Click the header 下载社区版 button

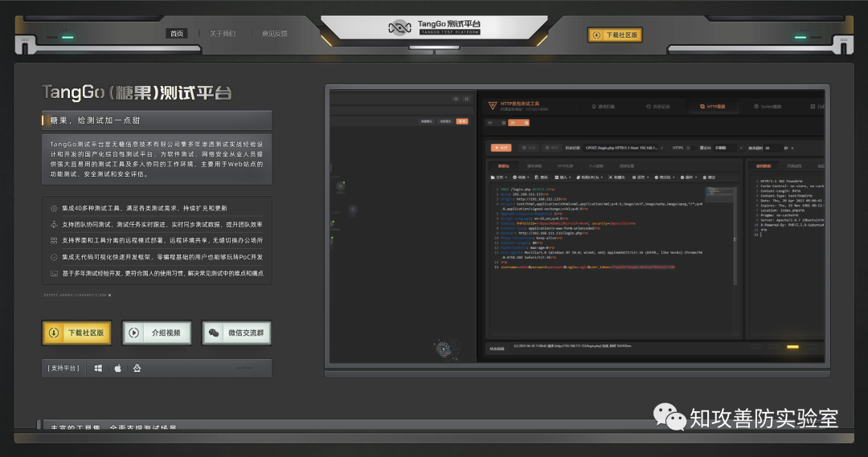(615, 35)
